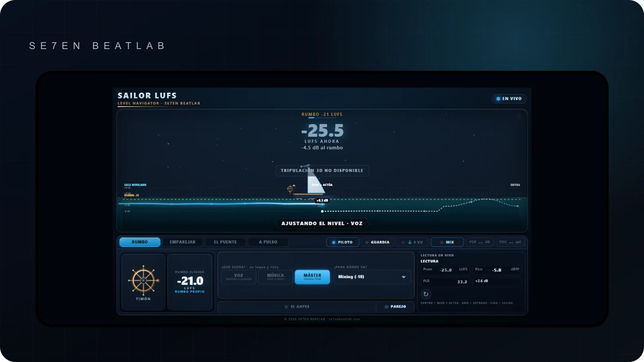Click the Timón ship wheel icon
Image resolution: width=644 pixels, height=362 pixels.
143,280
